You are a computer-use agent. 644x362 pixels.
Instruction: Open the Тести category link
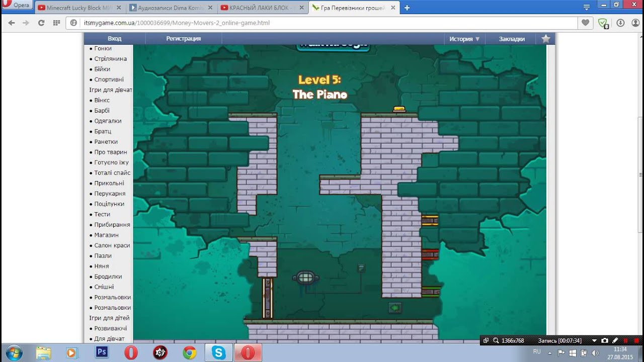tap(102, 215)
